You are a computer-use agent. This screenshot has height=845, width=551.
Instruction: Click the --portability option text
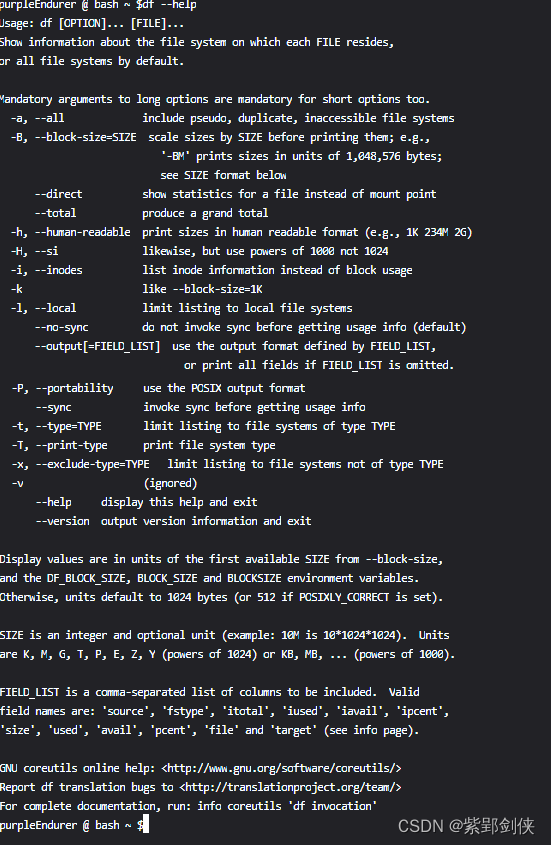click(74, 388)
